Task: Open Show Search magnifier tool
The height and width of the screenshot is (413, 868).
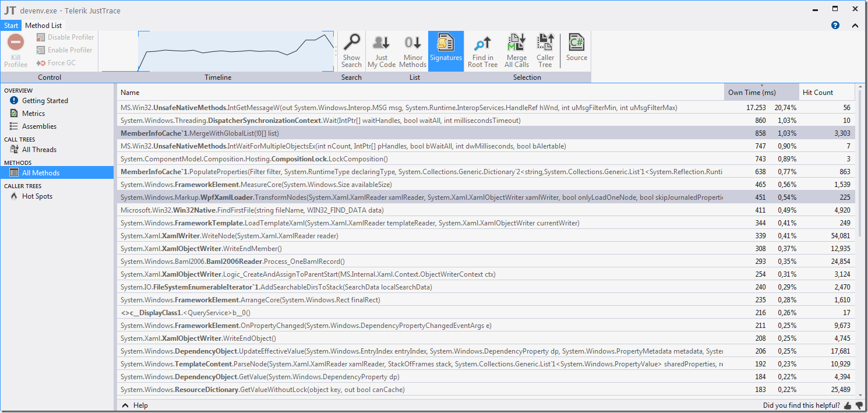Action: pos(351,51)
